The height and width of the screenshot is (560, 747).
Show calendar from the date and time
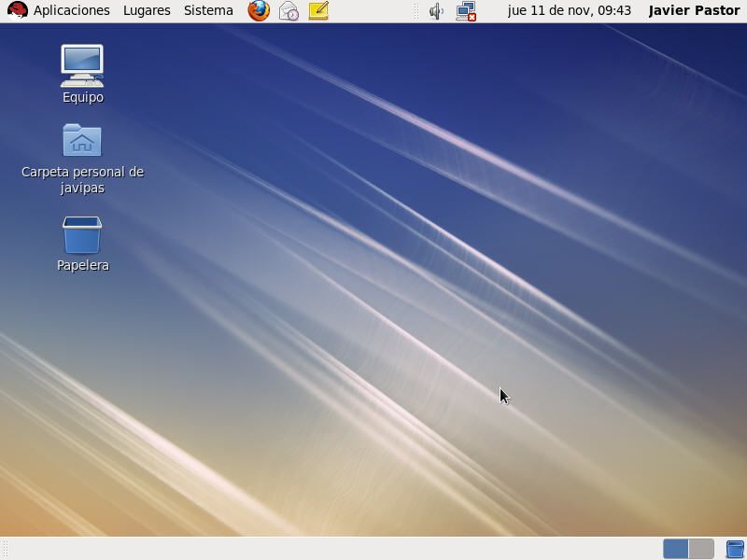coord(570,10)
